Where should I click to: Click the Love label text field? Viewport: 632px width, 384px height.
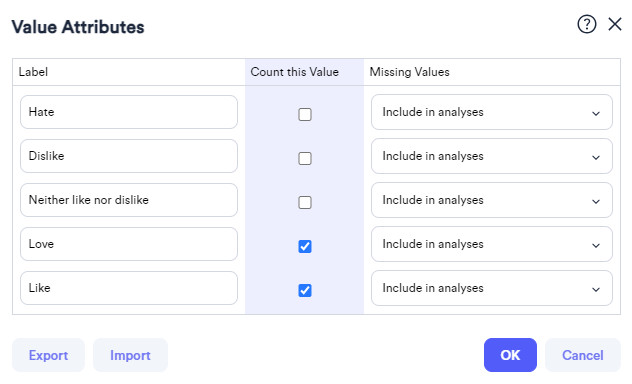point(129,244)
